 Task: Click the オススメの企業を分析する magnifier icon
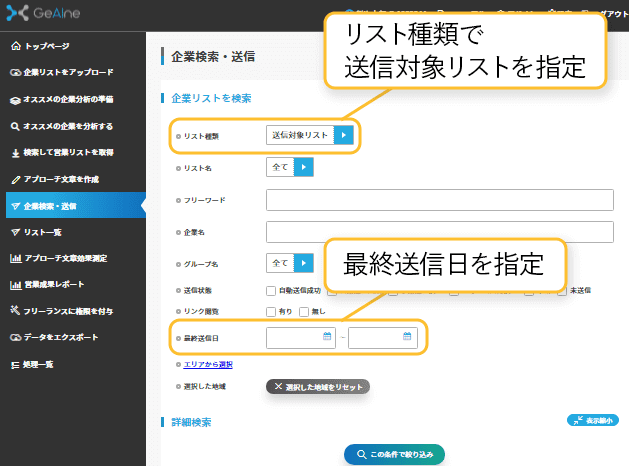[15, 126]
